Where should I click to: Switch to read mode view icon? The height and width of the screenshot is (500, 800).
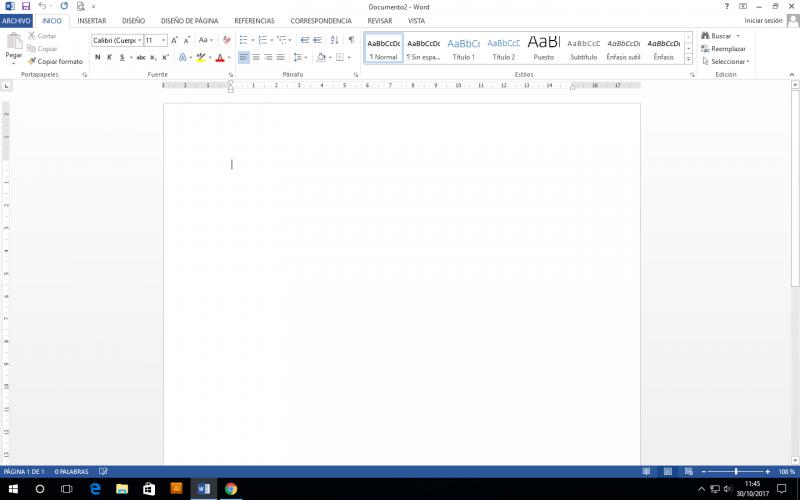pyautogui.click(x=646, y=472)
